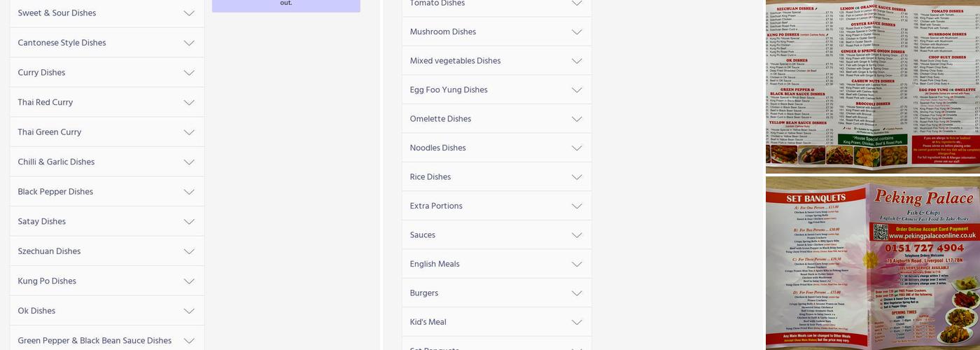The height and width of the screenshot is (350, 980).
Task: Click the Rice Dishes heading
Action: click(430, 177)
